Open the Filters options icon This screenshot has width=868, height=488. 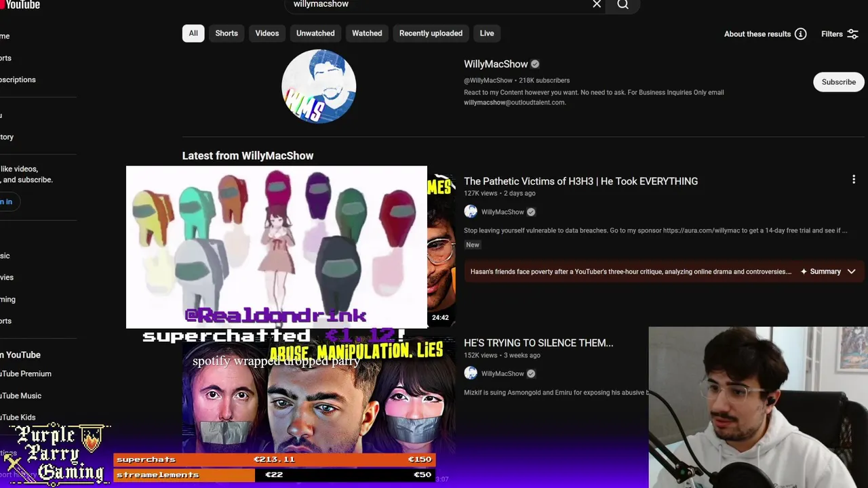tap(852, 34)
